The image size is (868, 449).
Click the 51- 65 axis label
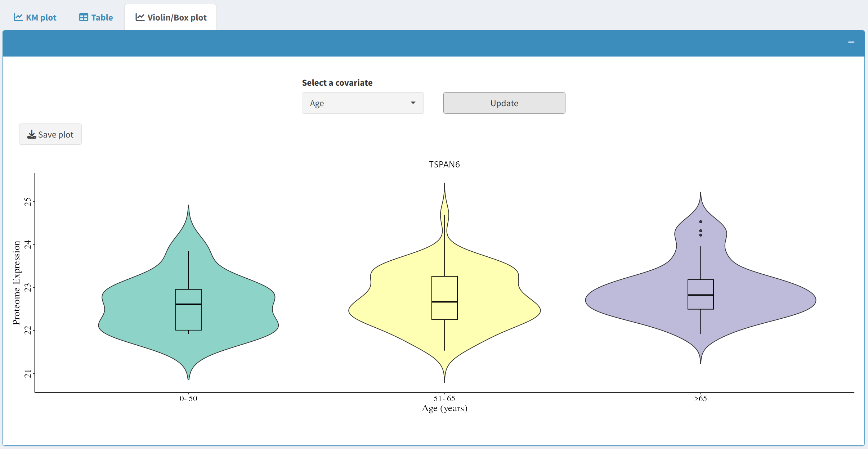click(x=444, y=399)
